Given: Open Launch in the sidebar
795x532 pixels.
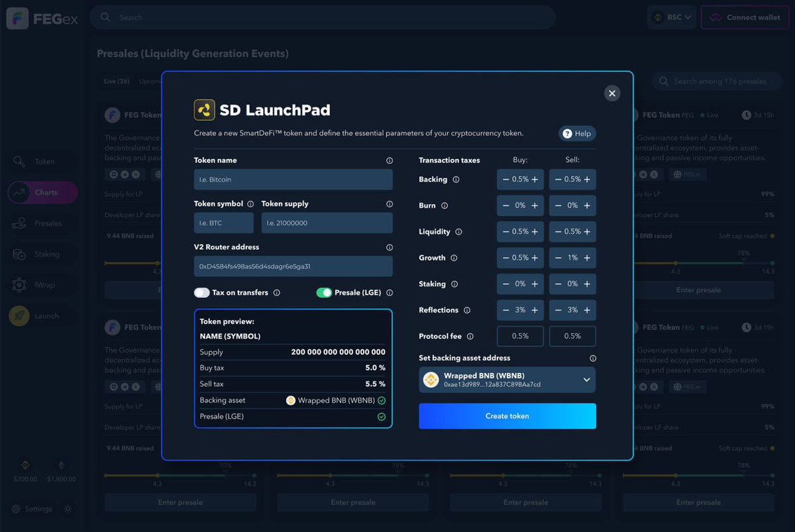Looking at the screenshot, I should 43,316.
